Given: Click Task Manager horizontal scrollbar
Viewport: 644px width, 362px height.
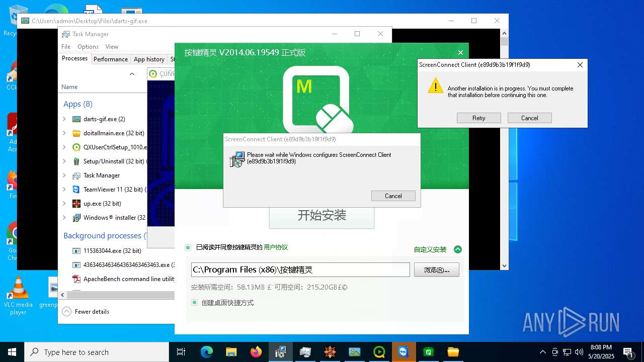Looking at the screenshot, I should (121, 295).
